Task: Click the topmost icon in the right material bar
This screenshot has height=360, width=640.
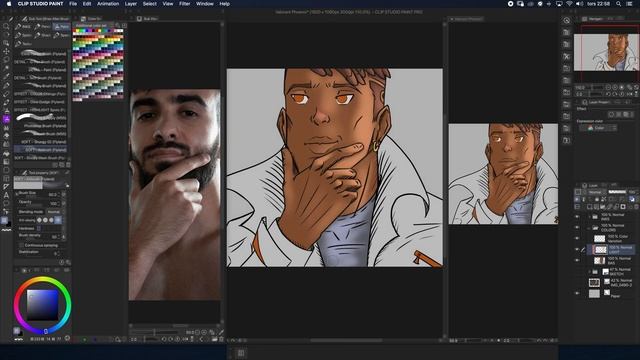Action: tap(566, 20)
